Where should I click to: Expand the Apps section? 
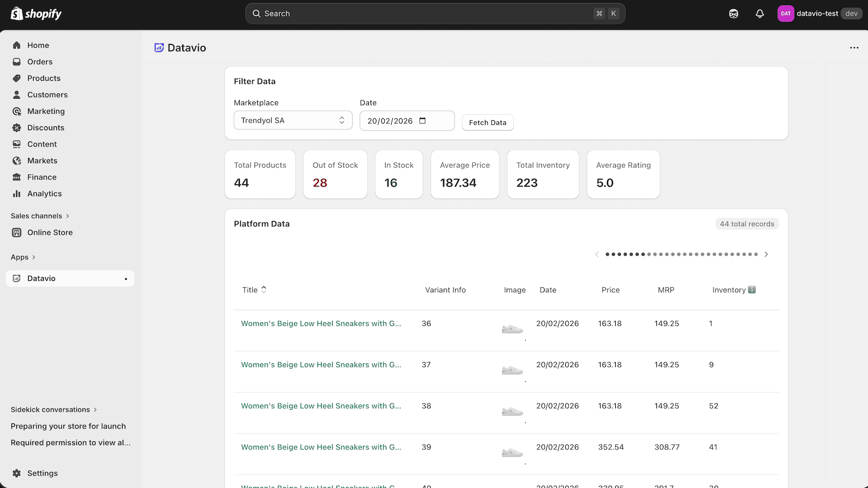click(x=23, y=257)
